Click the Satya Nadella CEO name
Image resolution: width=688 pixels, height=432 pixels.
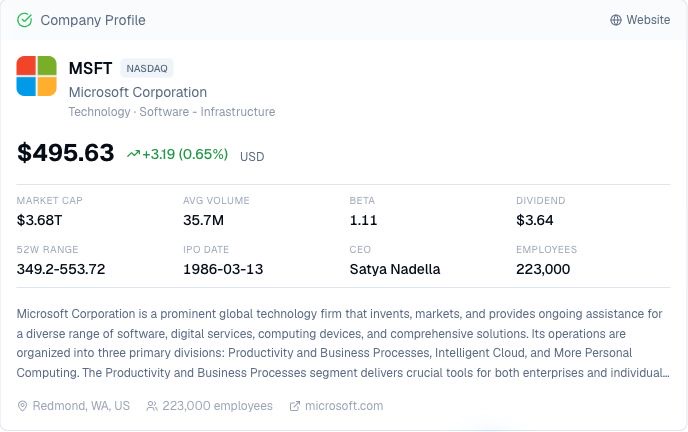[x=395, y=269]
